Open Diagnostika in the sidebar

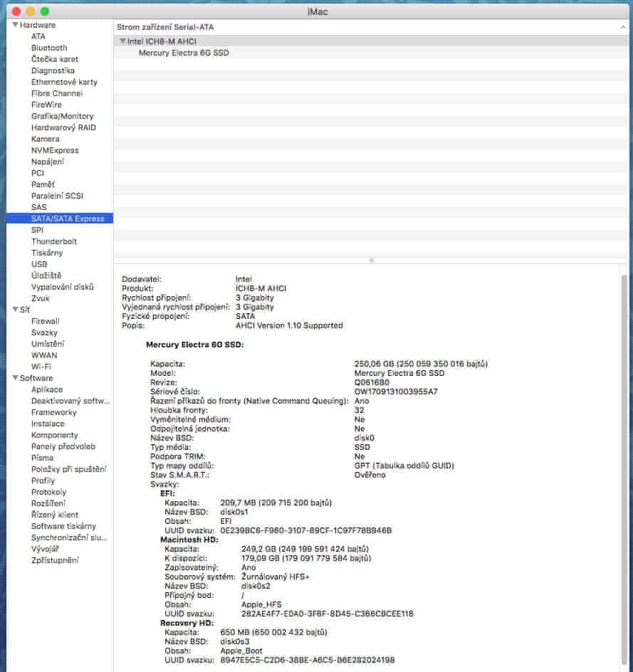[53, 70]
